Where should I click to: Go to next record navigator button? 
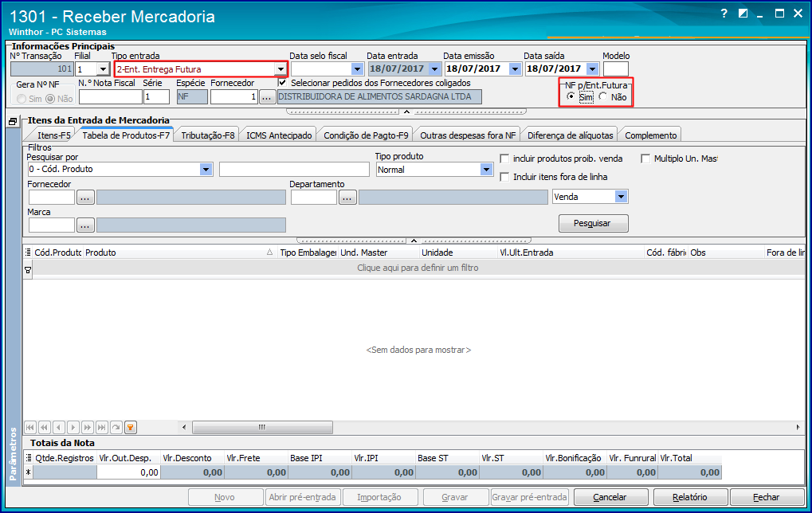pyautogui.click(x=73, y=428)
